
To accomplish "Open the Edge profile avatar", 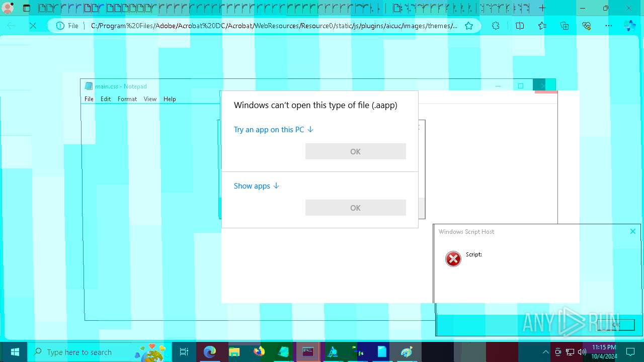I will pos(8,8).
